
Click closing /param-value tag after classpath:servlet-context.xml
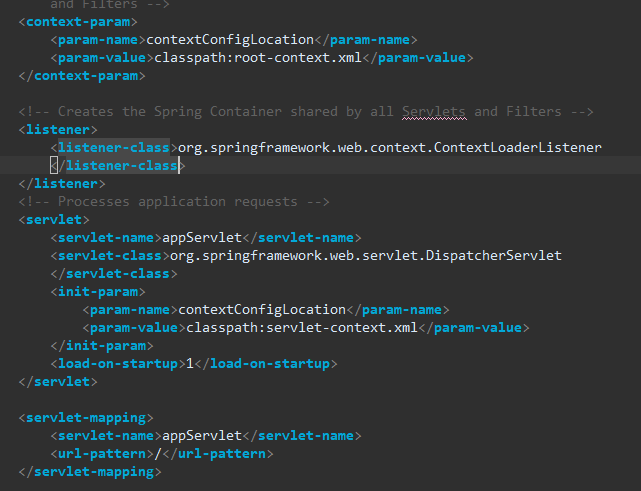coord(474,327)
